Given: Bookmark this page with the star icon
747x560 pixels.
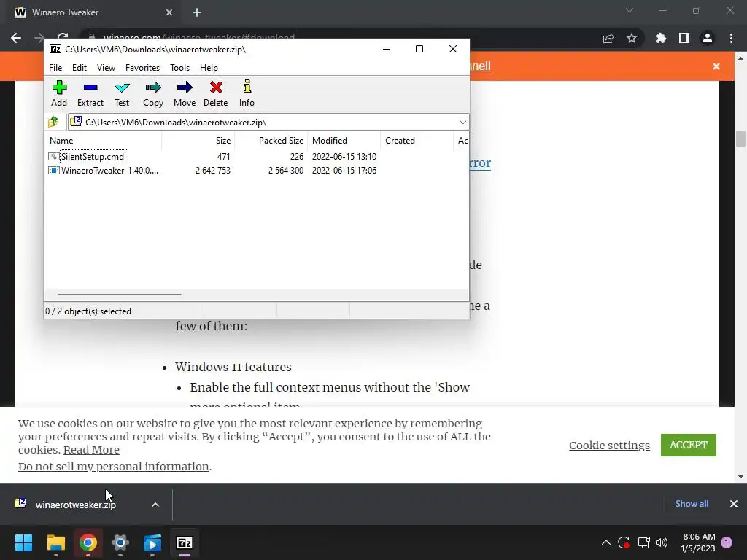Looking at the screenshot, I should 632,39.
